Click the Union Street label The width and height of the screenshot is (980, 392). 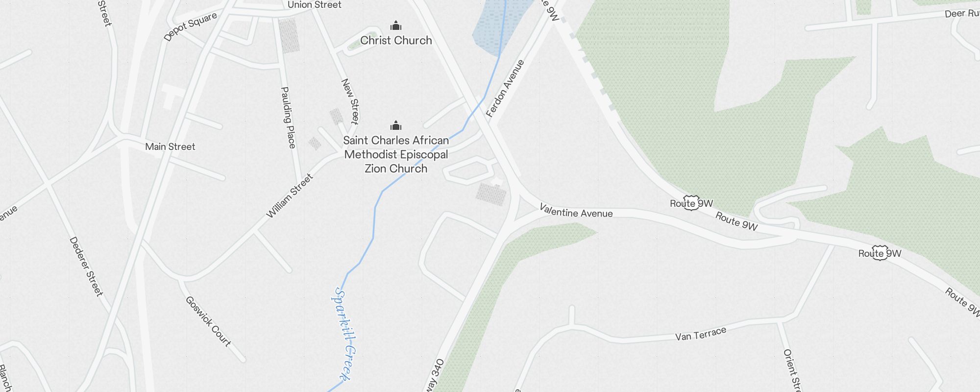(315, 5)
